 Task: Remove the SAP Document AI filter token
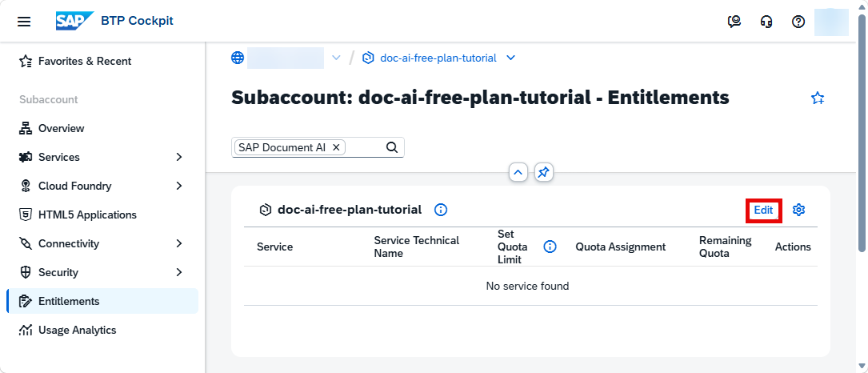click(335, 147)
